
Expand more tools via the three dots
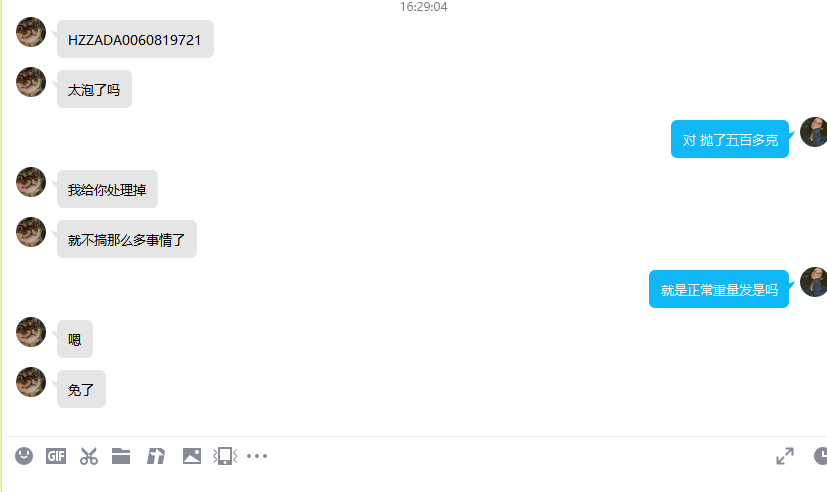257,456
